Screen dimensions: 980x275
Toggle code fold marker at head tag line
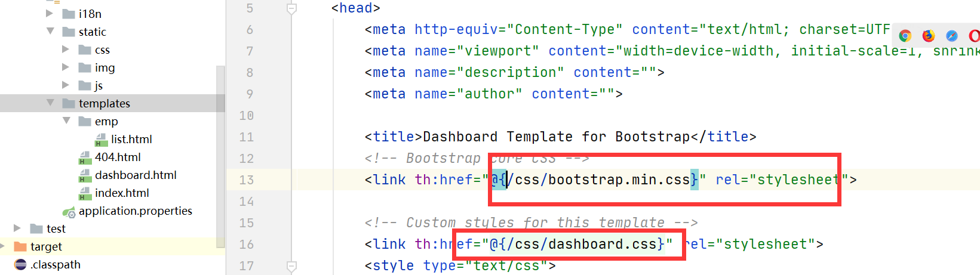(x=291, y=8)
